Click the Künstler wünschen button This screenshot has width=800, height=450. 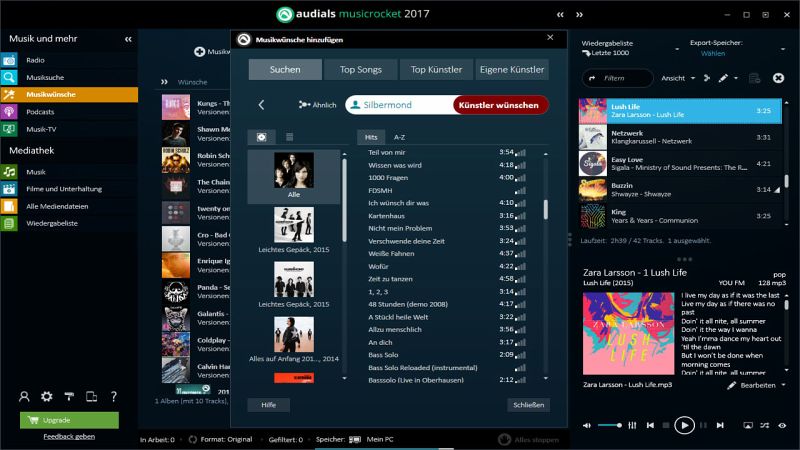(x=499, y=105)
